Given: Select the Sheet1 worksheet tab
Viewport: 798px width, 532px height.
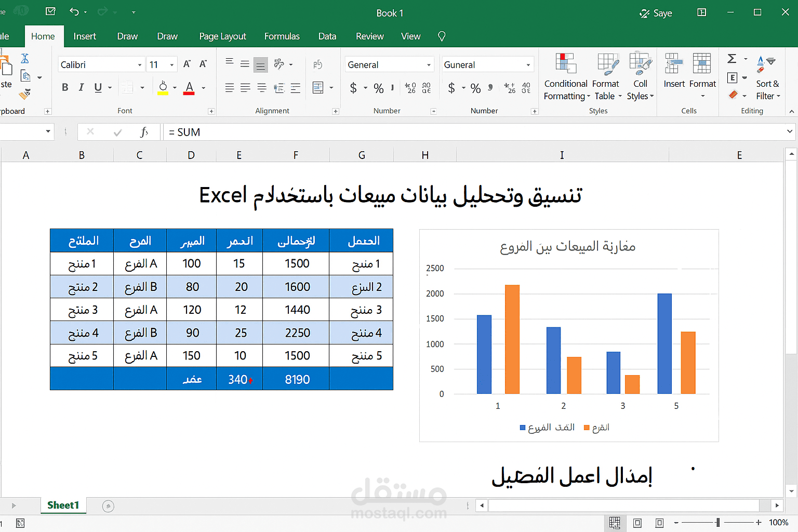Looking at the screenshot, I should (63, 505).
